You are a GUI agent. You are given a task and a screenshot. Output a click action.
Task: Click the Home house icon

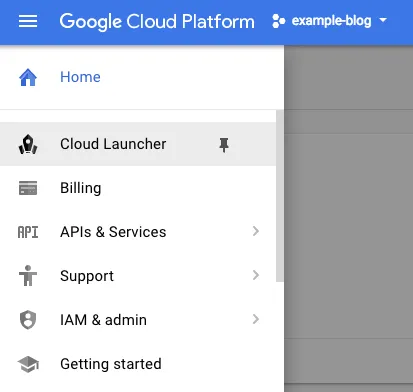(x=28, y=77)
